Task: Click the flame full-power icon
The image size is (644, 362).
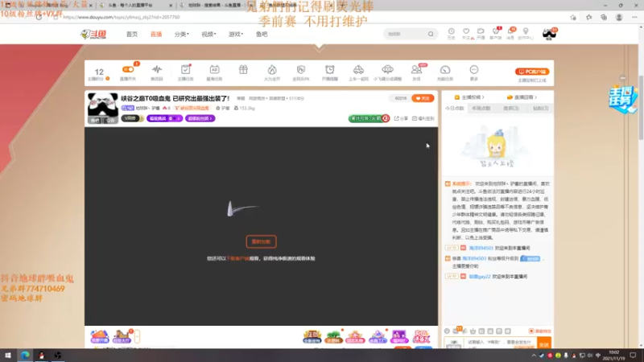Action: coord(272,69)
